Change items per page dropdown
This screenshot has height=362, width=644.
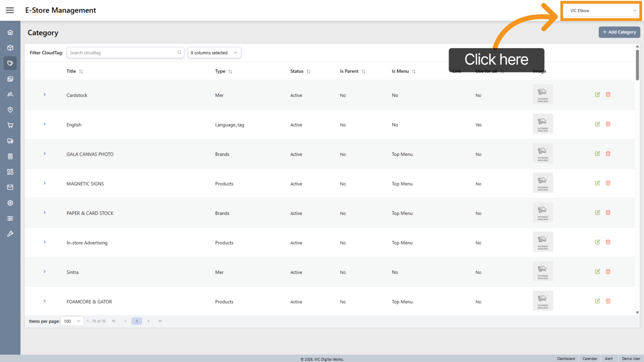coord(72,321)
